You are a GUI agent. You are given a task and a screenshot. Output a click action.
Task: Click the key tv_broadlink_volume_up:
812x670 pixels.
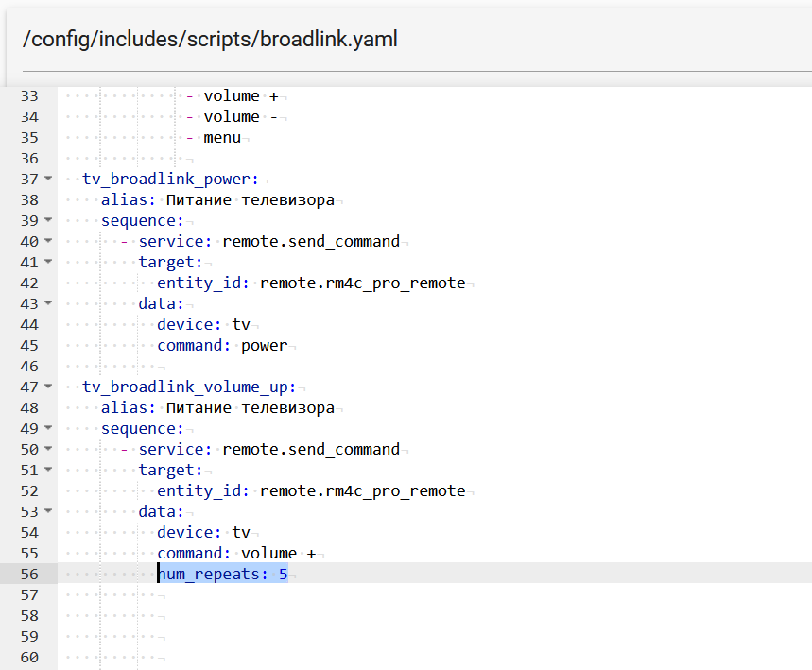point(189,387)
